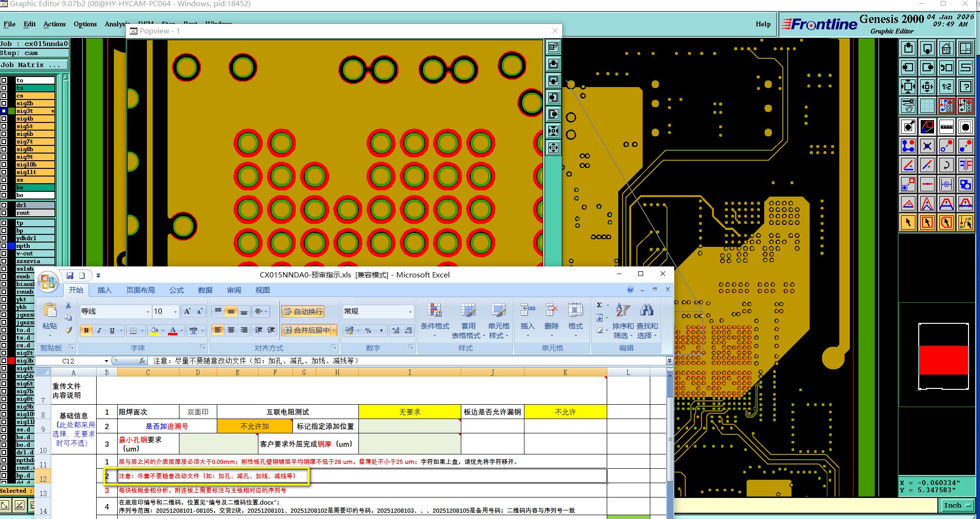980x519 pixels.
Task: Click the Format Painter brush in Excel
Action: coord(68,330)
